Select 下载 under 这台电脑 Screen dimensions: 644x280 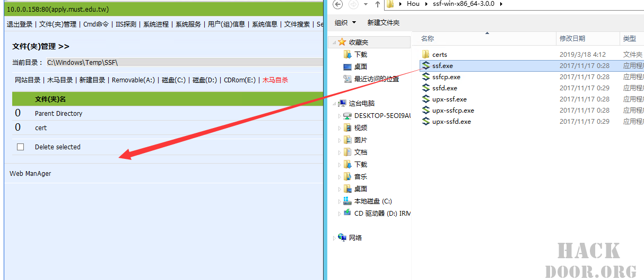pyautogui.click(x=361, y=165)
